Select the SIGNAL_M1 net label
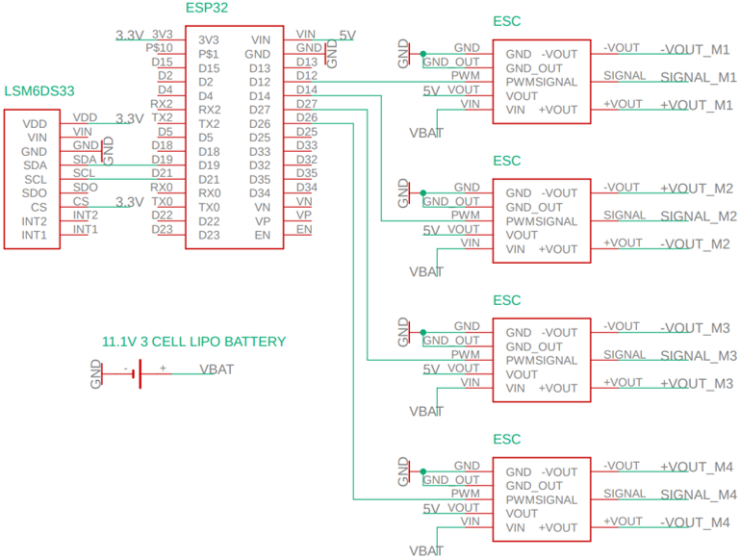This screenshot has width=741, height=560. tap(699, 77)
